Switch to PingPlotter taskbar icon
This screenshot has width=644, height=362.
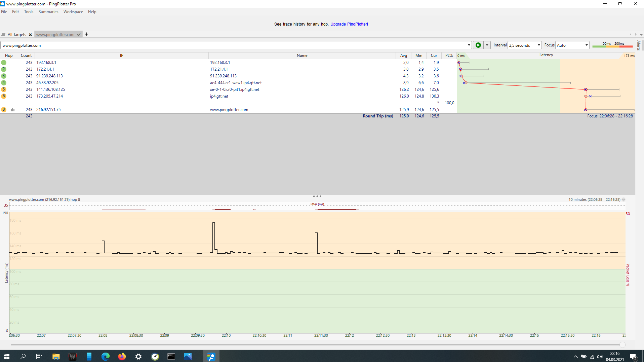211,356
